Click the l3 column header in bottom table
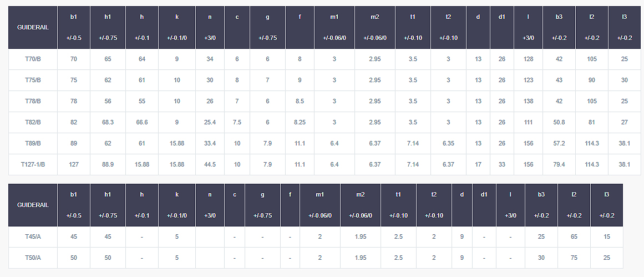This screenshot has width=644, height=277. click(607, 205)
